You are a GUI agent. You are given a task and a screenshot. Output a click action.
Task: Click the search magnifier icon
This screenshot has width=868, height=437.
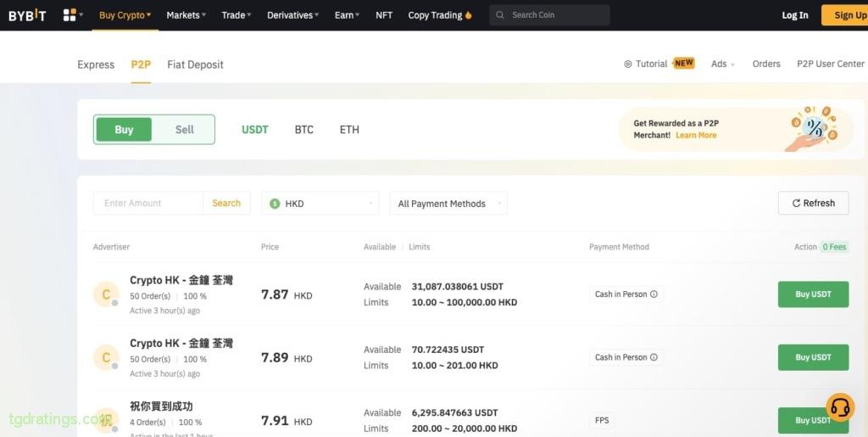tap(500, 15)
